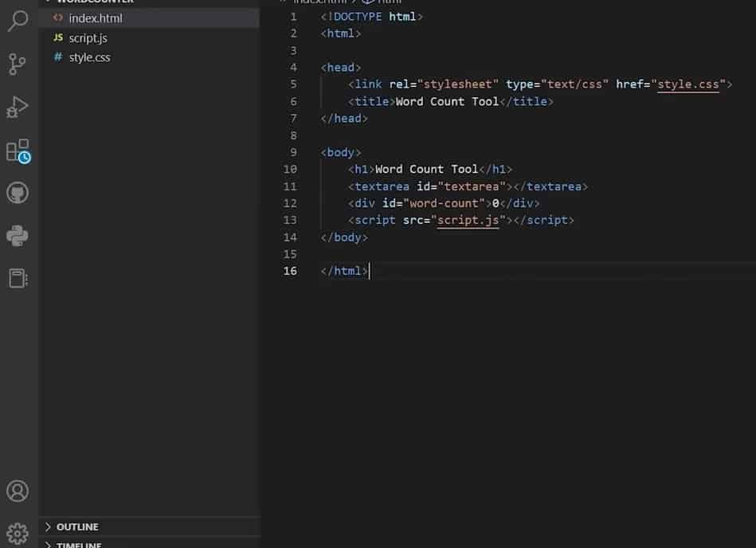Open the Accounts menu

18,491
